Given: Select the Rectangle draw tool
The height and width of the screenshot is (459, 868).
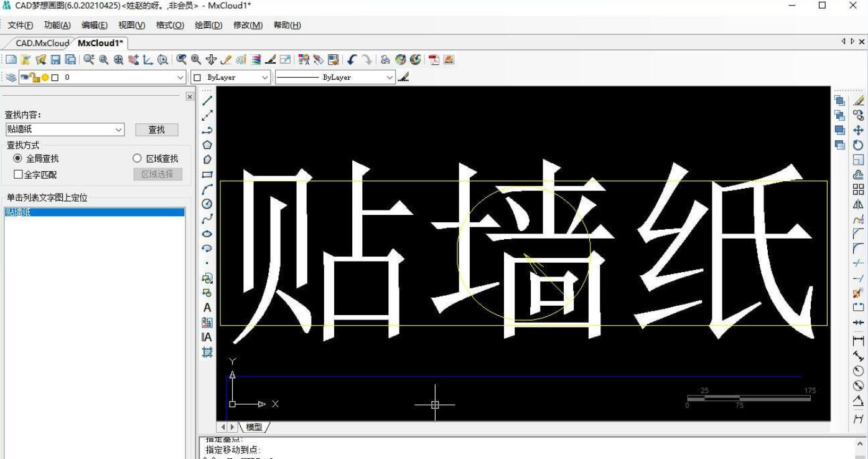Looking at the screenshot, I should click(x=207, y=174).
